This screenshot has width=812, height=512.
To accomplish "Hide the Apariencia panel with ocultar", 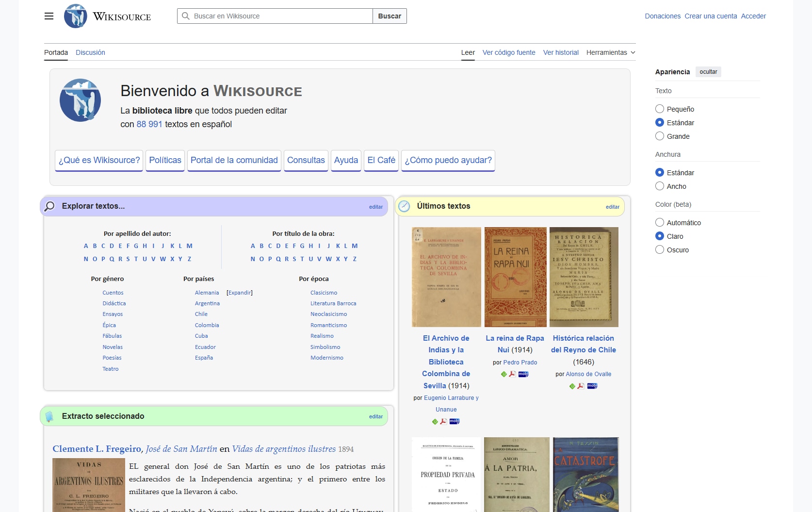I will click(708, 72).
